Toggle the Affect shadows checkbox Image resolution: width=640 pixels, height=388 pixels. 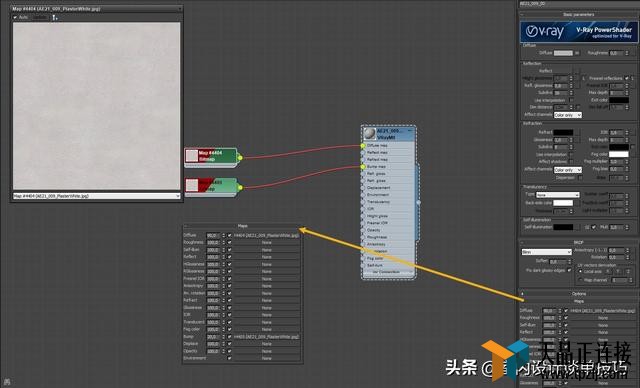[571, 162]
